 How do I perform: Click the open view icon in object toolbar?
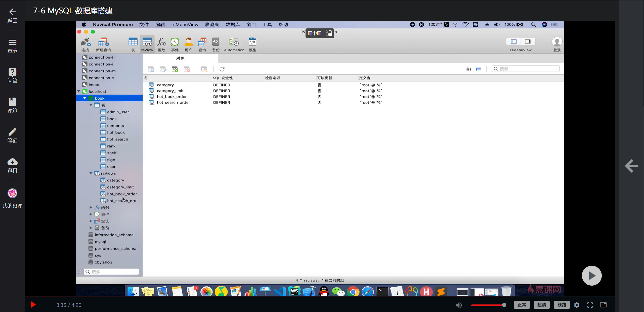(x=151, y=69)
